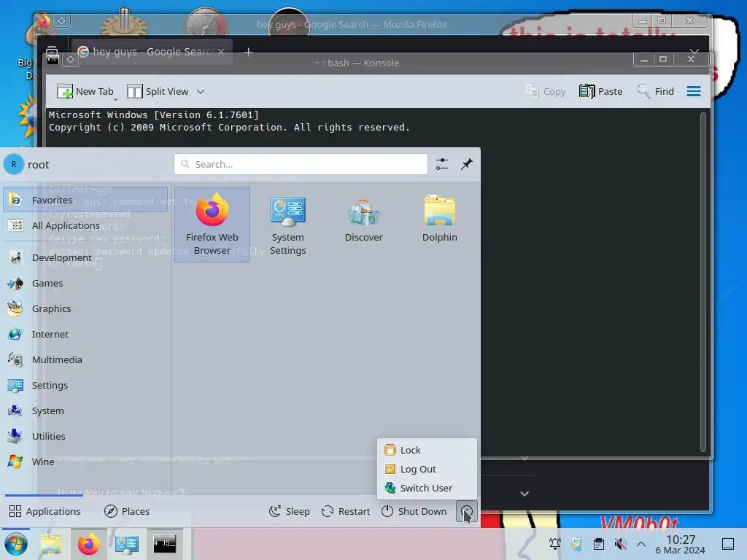This screenshot has width=747, height=560.
Task: Switch to Places tab in launcher
Action: pos(127,511)
